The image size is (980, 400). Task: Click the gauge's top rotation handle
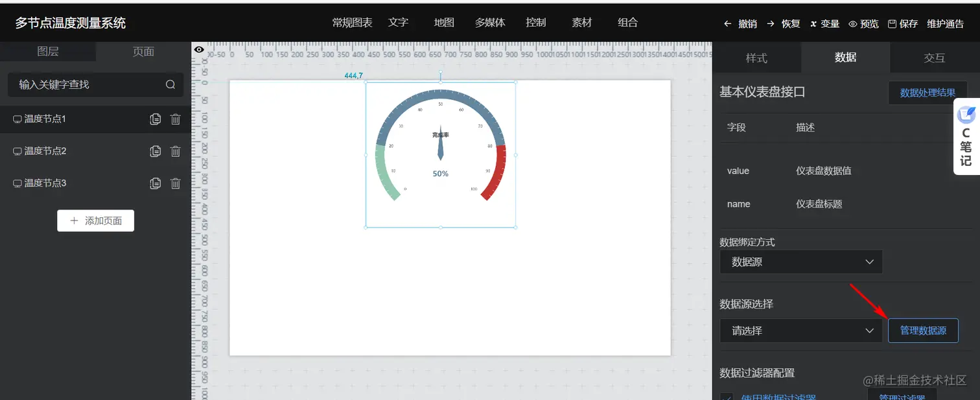tap(441, 72)
